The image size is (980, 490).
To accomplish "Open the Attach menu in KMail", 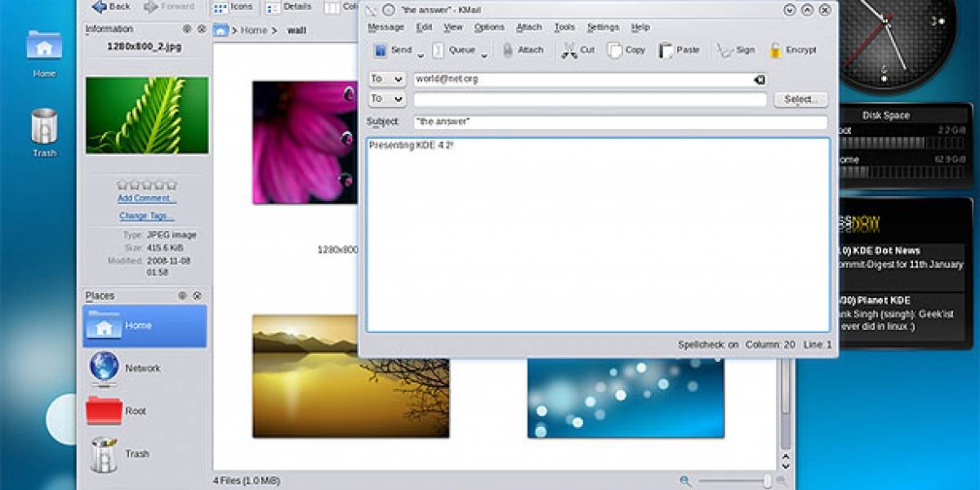I will (x=529, y=27).
